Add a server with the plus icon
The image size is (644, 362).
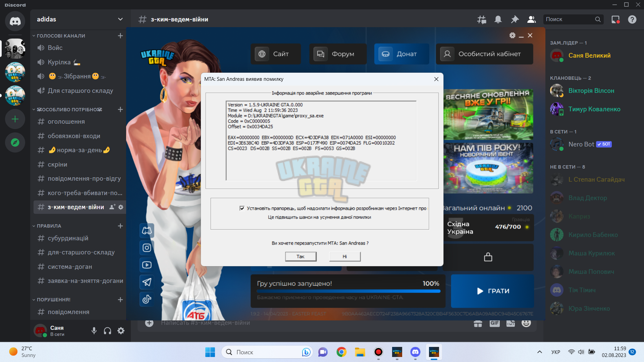coord(15,119)
